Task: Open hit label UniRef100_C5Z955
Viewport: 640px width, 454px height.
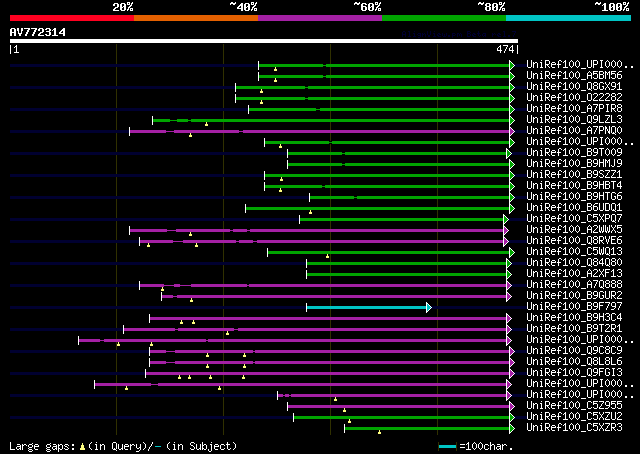Action: pos(574,406)
